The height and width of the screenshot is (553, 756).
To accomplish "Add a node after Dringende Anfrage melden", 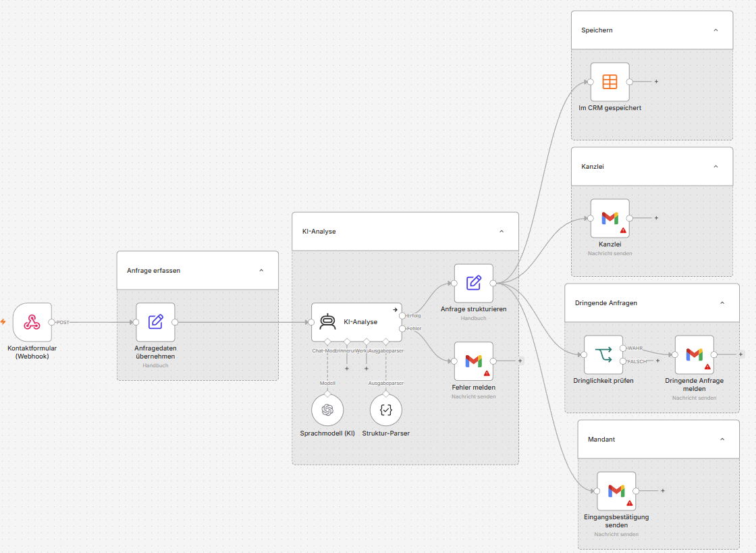I will [741, 354].
